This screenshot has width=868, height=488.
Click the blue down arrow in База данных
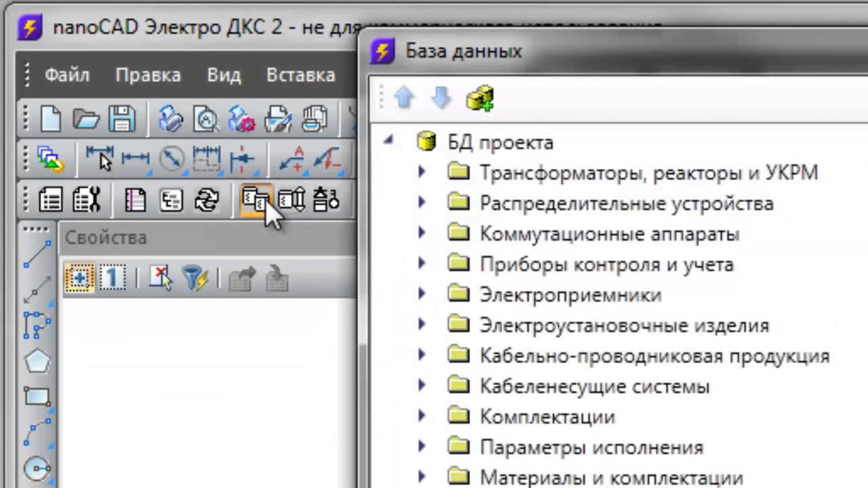tap(441, 99)
